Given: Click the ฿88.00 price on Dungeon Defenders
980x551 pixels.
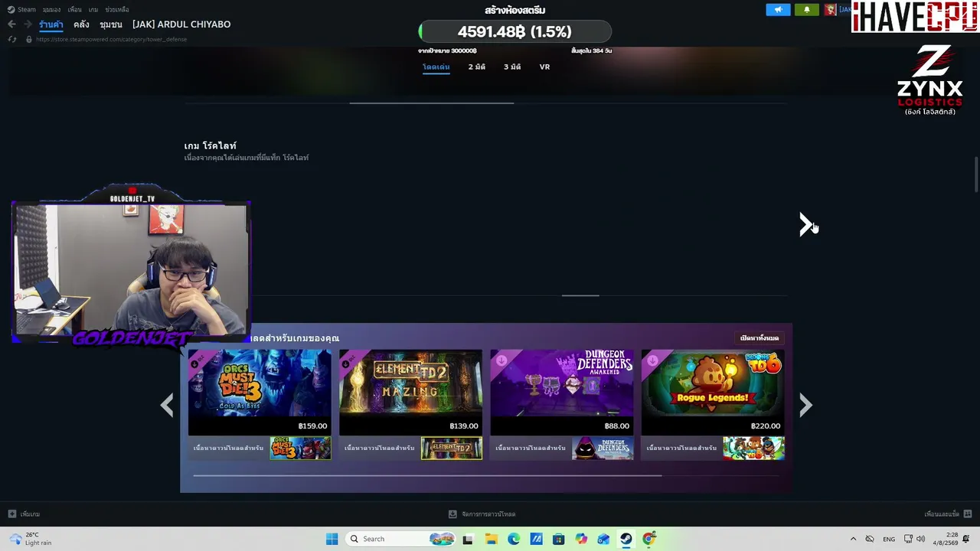Looking at the screenshot, I should click(x=616, y=425).
